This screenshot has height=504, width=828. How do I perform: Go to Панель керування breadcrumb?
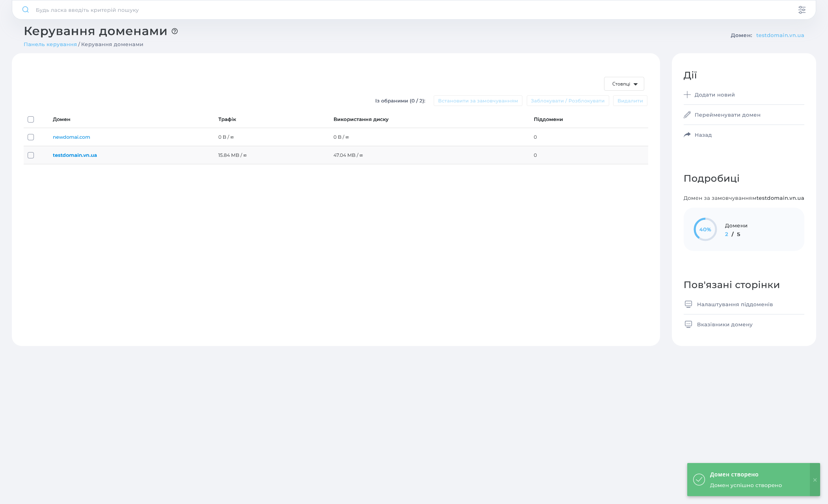[50, 45]
